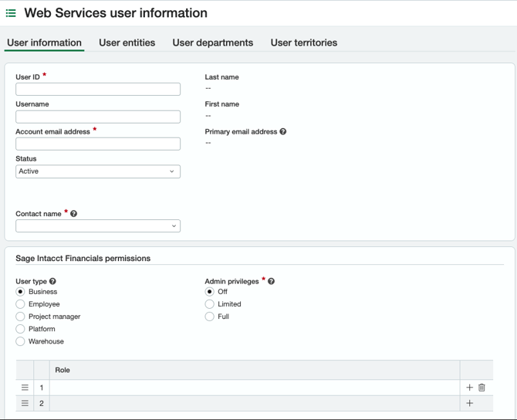Click the plus icon in role row 2
517x420 pixels.
click(x=469, y=403)
